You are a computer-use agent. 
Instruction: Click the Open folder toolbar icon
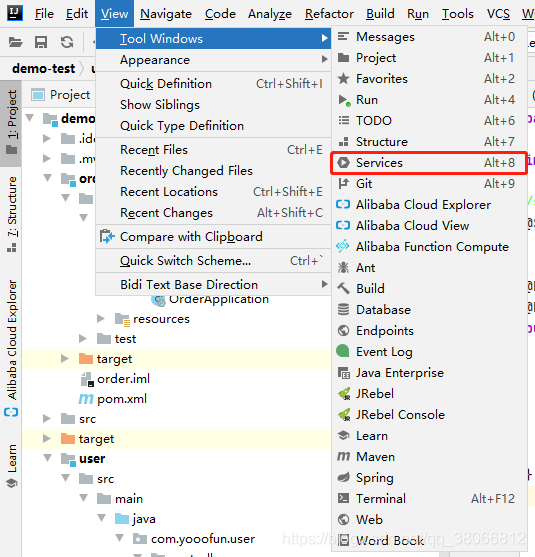(15, 42)
